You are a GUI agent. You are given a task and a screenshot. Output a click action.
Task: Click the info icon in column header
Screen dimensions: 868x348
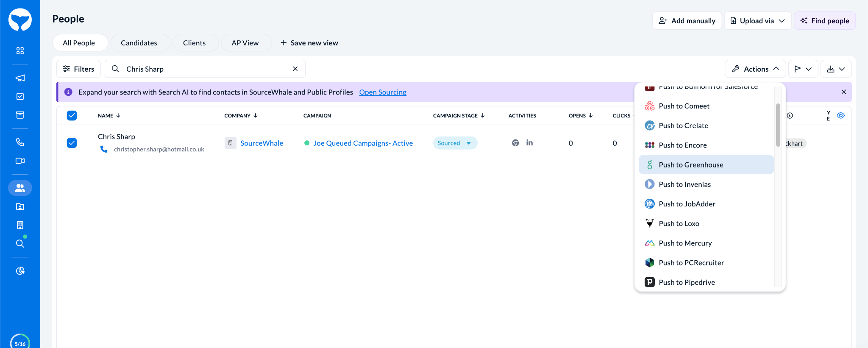point(790,116)
